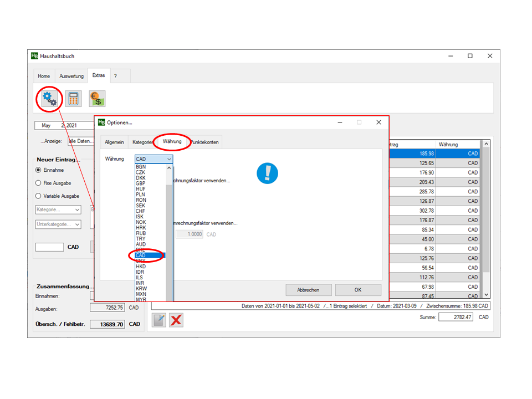
Task: Click the euro-dollar currency converter icon
Action: [x=97, y=99]
